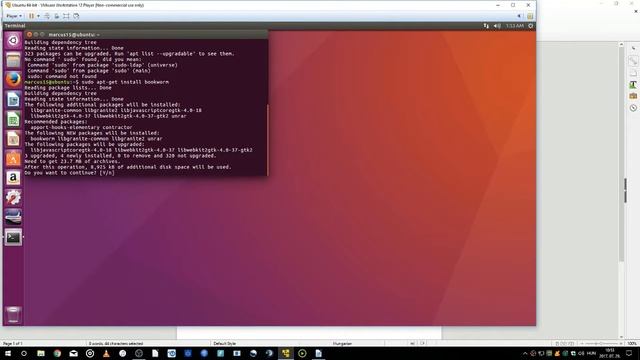Adjust the LibreOffice zoom slider
The image size is (640, 360).
coord(602,344)
